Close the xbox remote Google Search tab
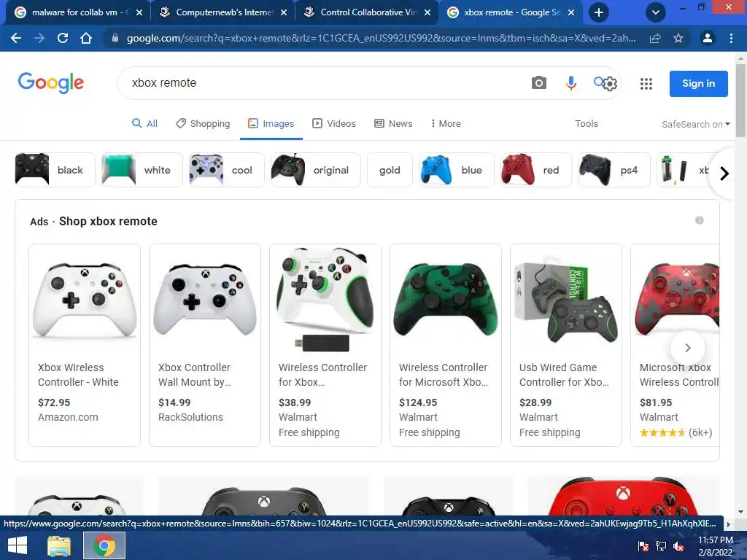This screenshot has height=560, width=747. click(571, 12)
